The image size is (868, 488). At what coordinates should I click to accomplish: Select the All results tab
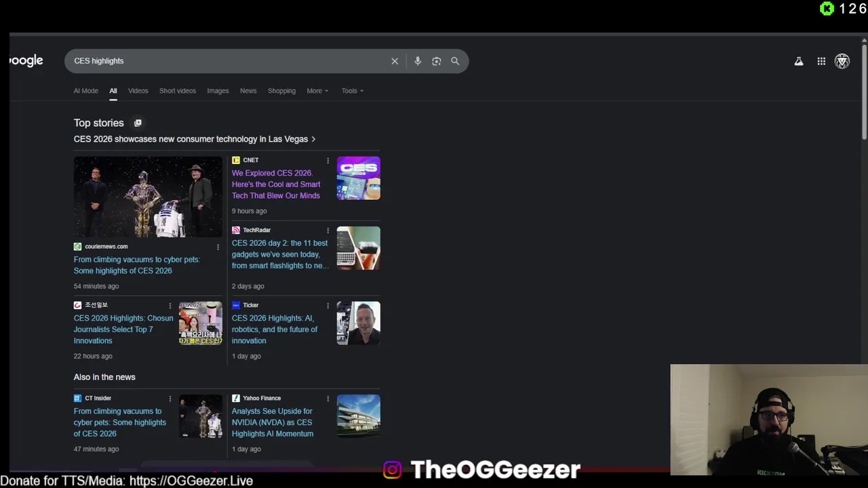tap(113, 91)
